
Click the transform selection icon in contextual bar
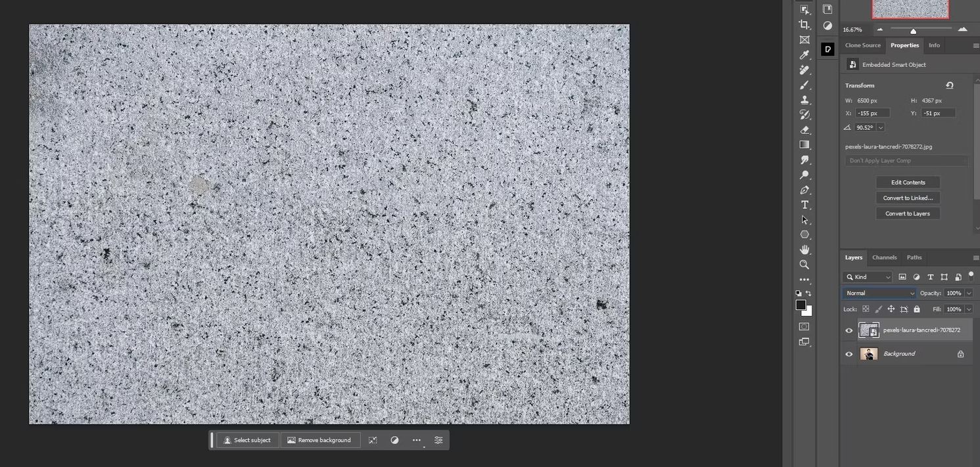(x=373, y=440)
